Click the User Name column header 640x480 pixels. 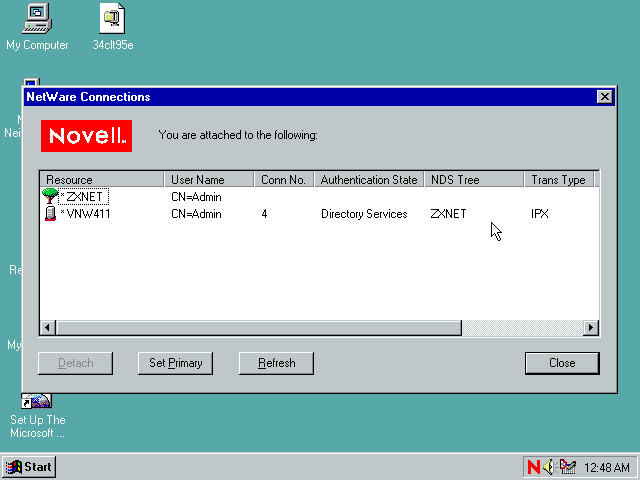[x=209, y=180]
